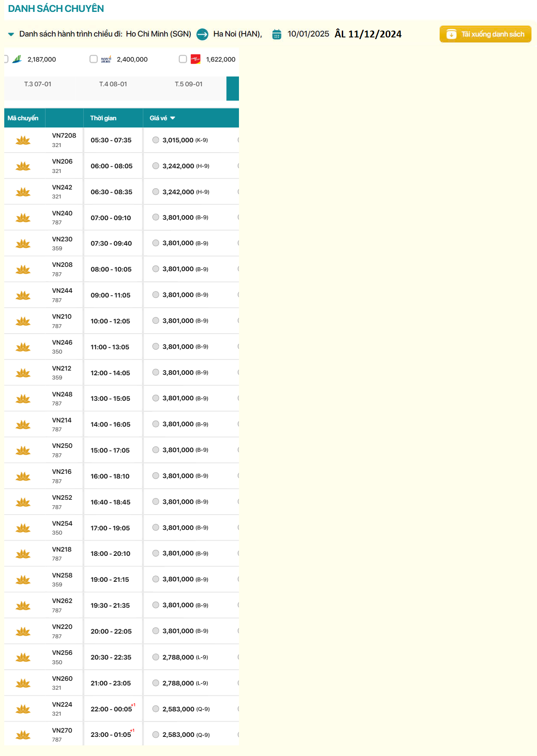Viewport: 537px width, 756px height.
Task: Switch to the T.4 08-01 date tab
Action: coord(113,84)
